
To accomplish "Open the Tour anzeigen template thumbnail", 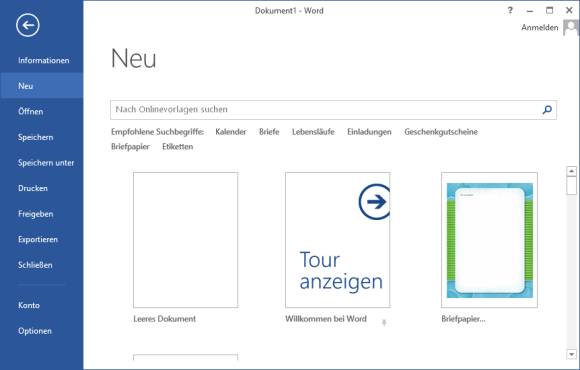I will pyautogui.click(x=338, y=240).
